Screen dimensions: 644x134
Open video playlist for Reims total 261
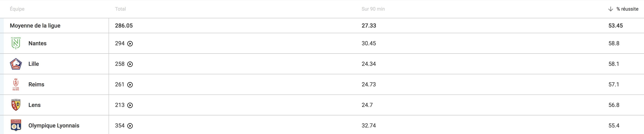[130, 85]
